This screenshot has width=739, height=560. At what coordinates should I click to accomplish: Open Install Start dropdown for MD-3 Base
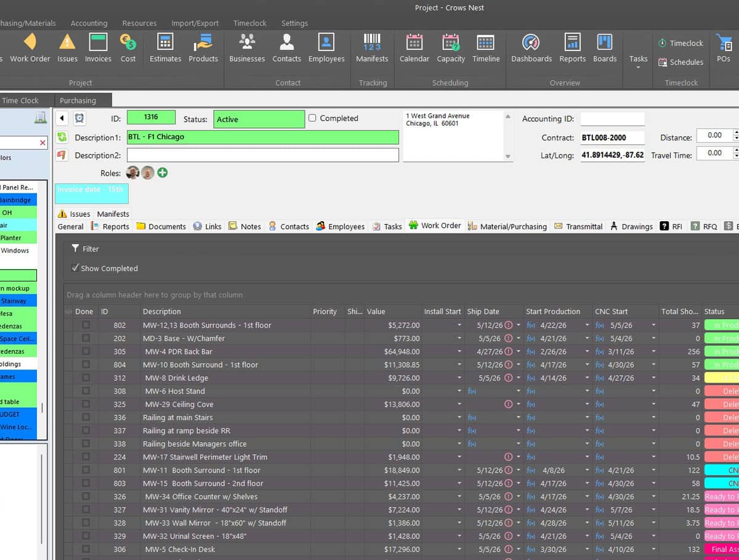[459, 339]
